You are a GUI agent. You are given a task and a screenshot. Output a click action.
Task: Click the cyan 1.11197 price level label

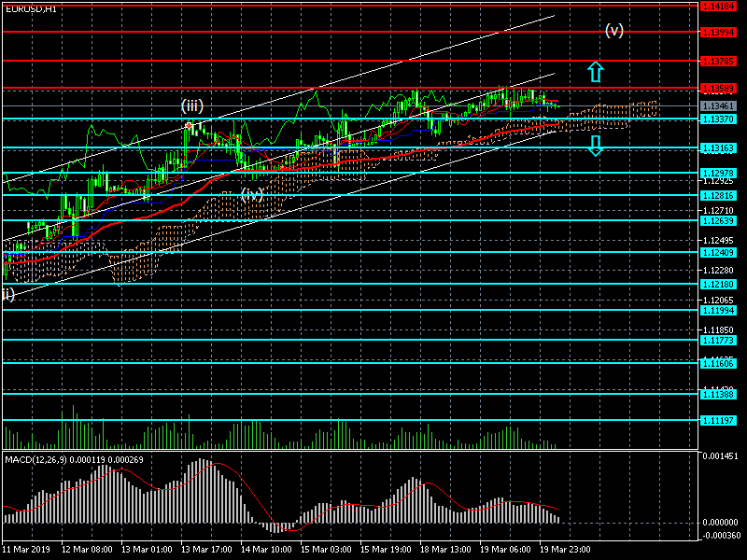click(718, 421)
